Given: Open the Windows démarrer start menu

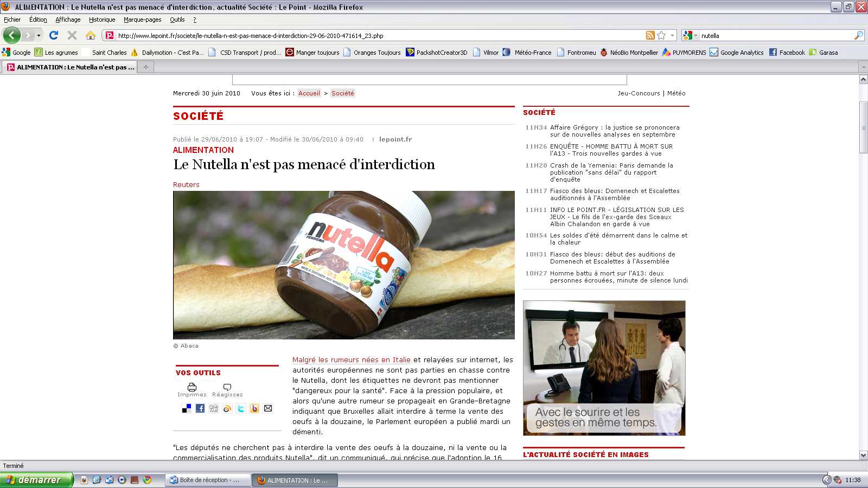Looking at the screenshot, I should click(x=36, y=480).
